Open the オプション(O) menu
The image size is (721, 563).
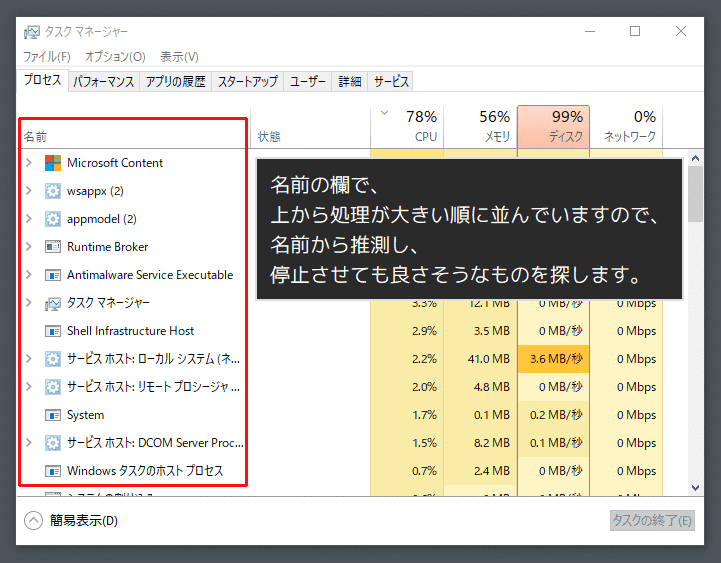(115, 57)
